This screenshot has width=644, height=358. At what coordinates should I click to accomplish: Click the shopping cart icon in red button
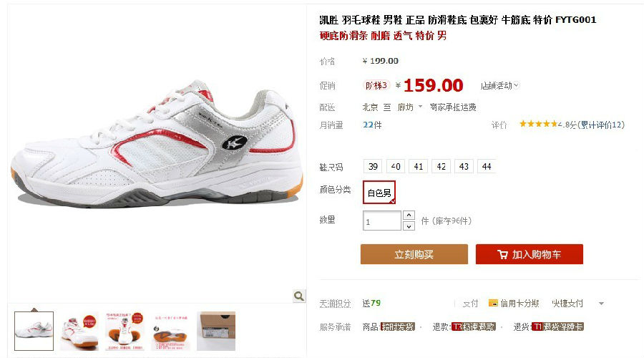pyautogui.click(x=502, y=254)
